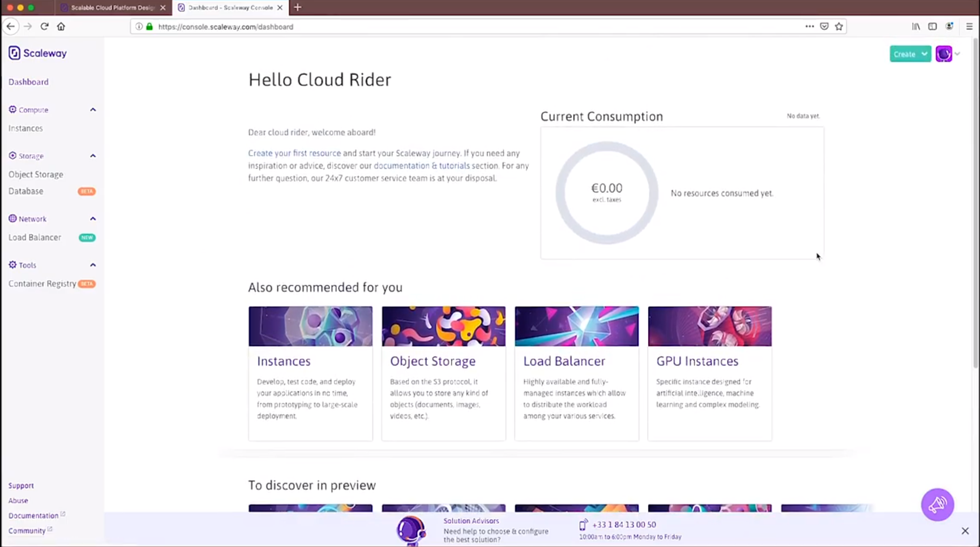980x547 pixels.
Task: Go back using the browser back arrow
Action: (x=11, y=27)
